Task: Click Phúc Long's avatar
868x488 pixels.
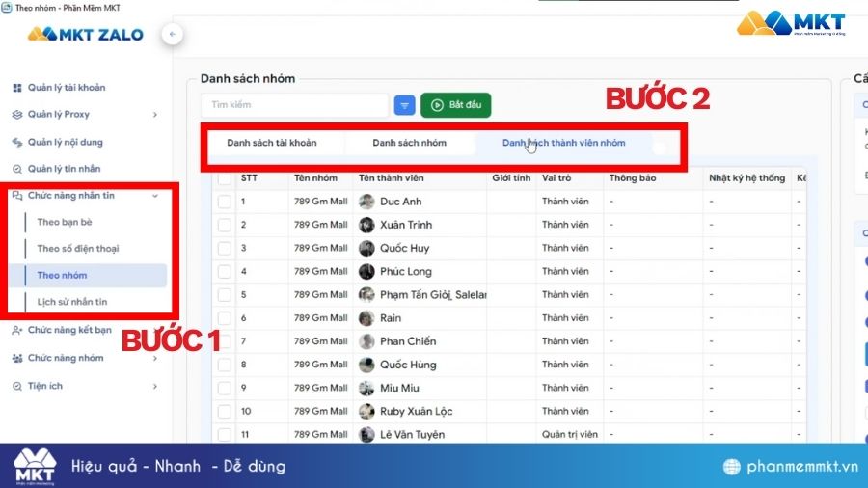Action: (x=366, y=271)
